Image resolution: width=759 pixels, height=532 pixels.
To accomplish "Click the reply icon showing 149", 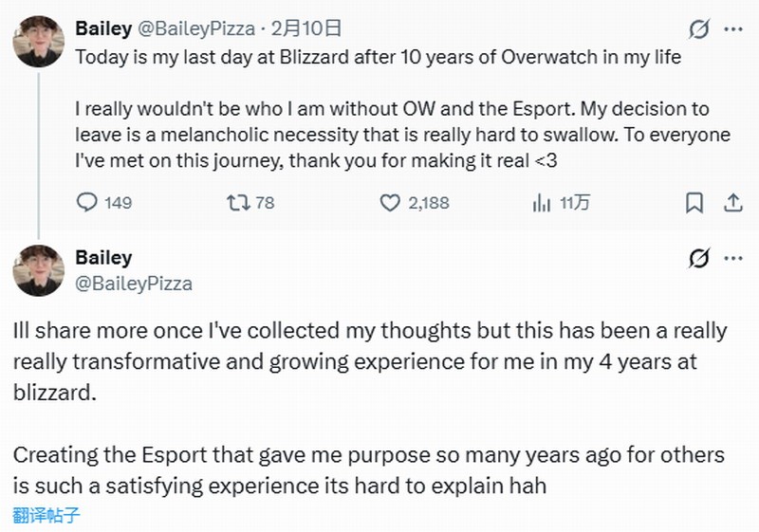I will (x=87, y=202).
